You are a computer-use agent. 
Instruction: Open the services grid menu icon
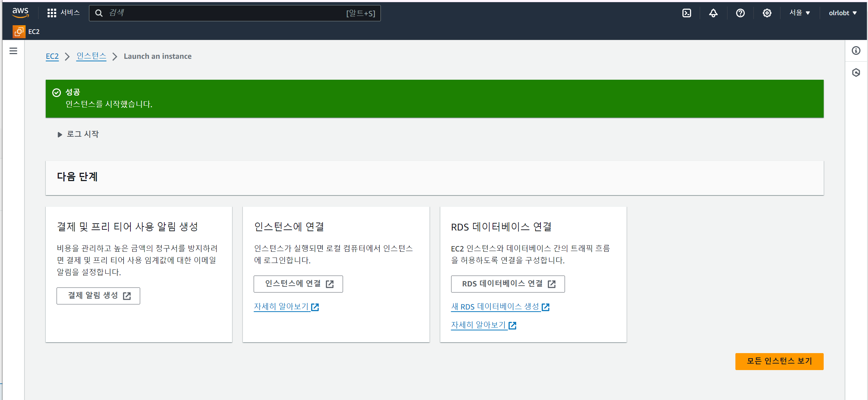coord(52,13)
